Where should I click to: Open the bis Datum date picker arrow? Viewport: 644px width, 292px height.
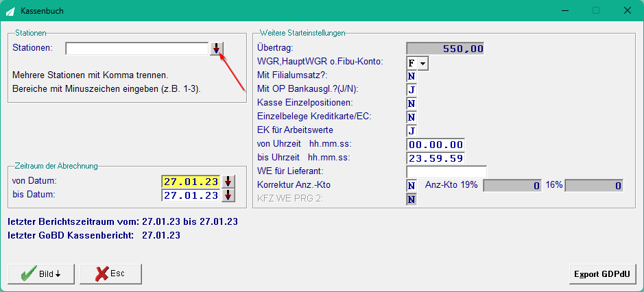click(x=228, y=195)
